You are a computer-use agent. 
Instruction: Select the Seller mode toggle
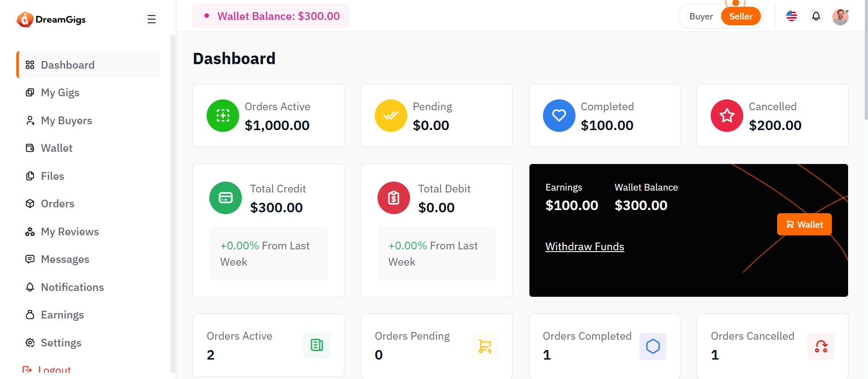[x=741, y=16]
